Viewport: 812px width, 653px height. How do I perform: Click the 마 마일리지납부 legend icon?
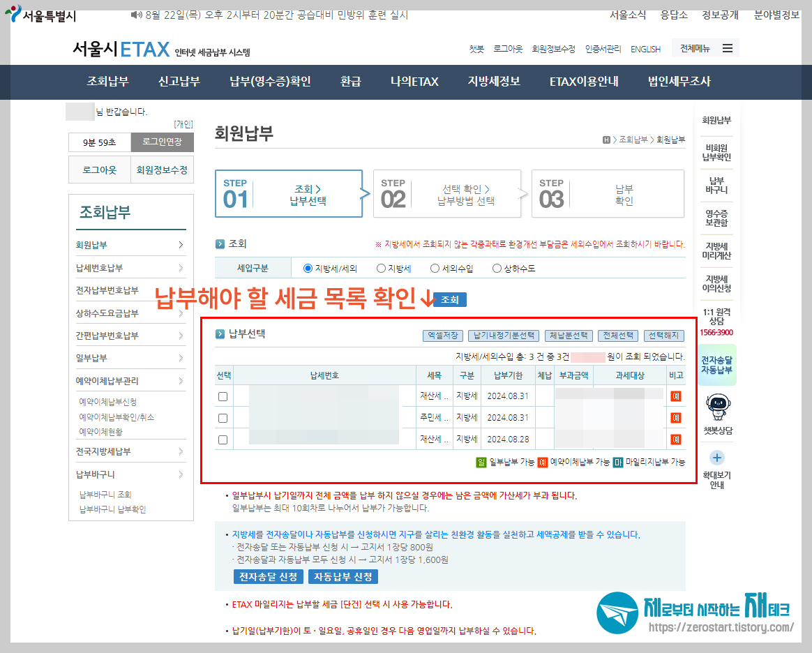(618, 462)
